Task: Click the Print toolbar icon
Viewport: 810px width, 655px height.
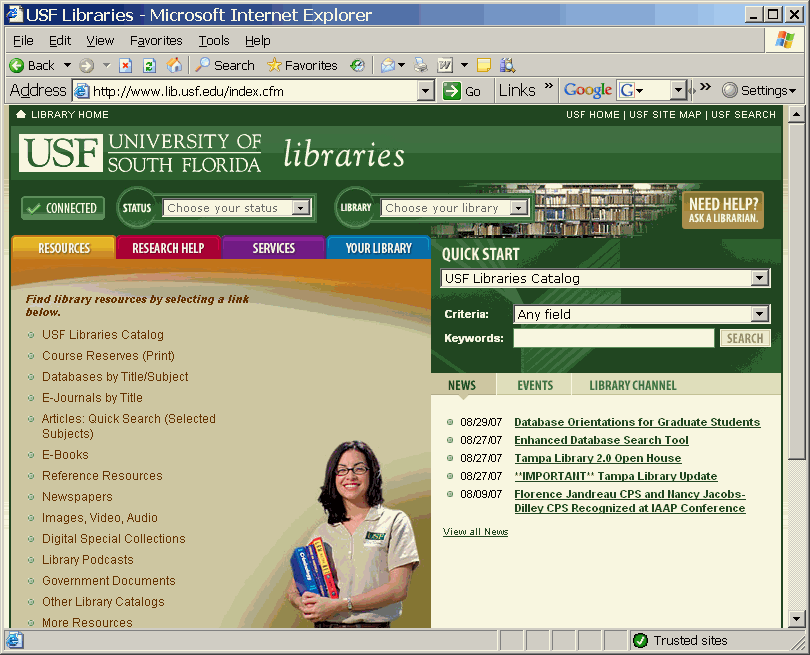Action: pyautogui.click(x=421, y=65)
